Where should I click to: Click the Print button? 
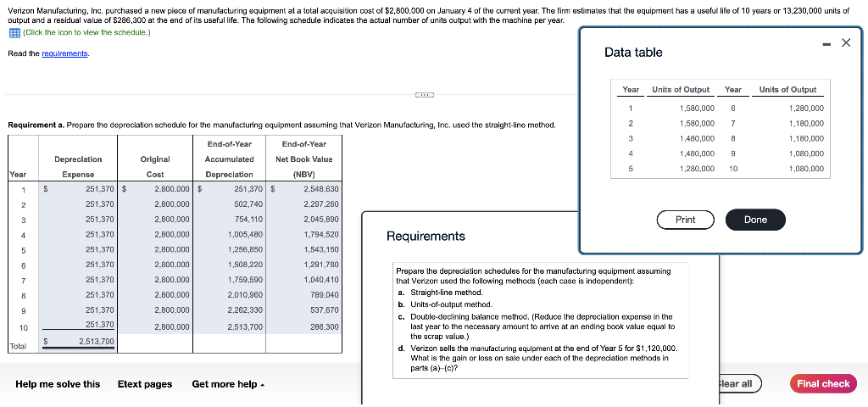pyautogui.click(x=685, y=220)
